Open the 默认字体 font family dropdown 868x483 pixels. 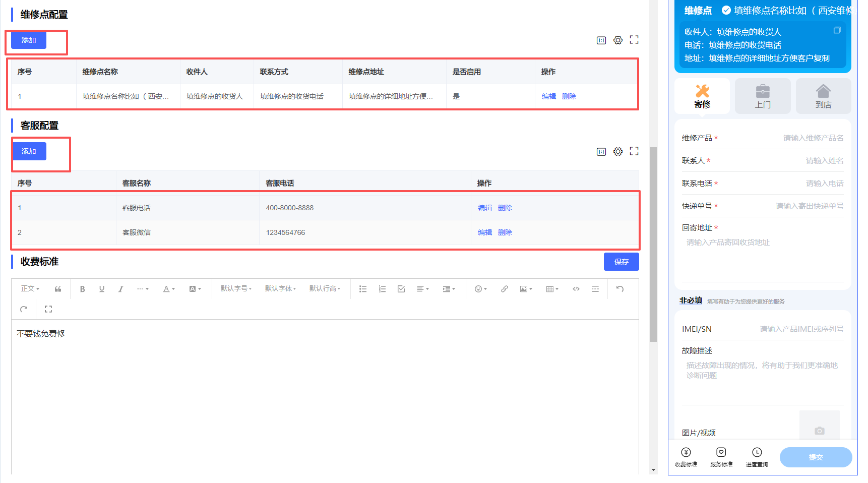tap(280, 289)
